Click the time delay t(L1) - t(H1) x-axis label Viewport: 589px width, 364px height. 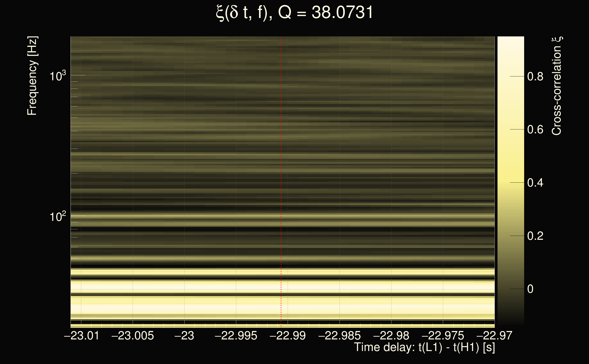coord(424,347)
